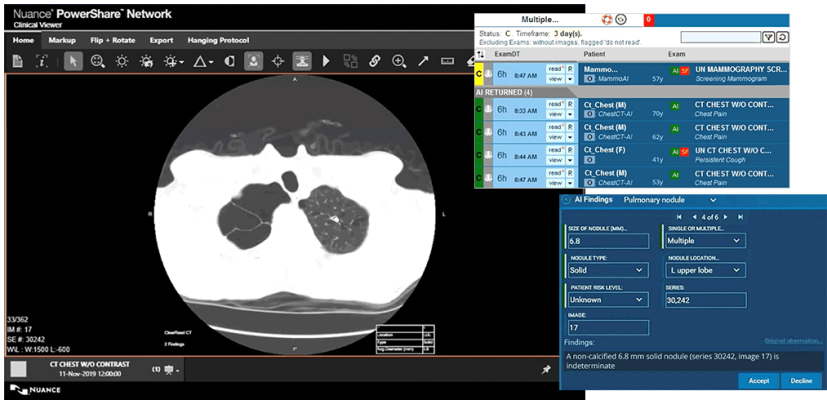Toggle the invert grayscale half-circle icon

coord(228,61)
